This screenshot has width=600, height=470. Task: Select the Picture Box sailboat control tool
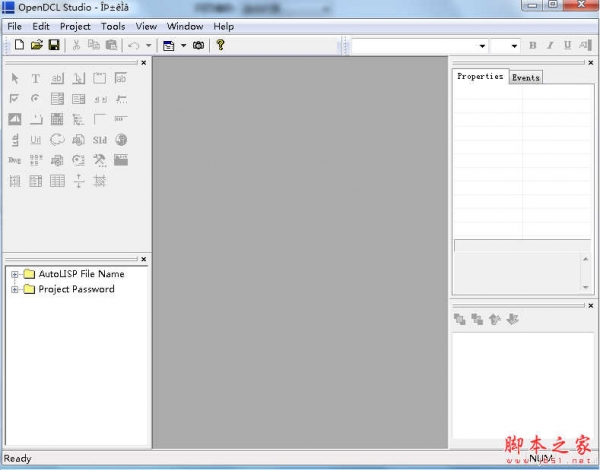[15, 119]
